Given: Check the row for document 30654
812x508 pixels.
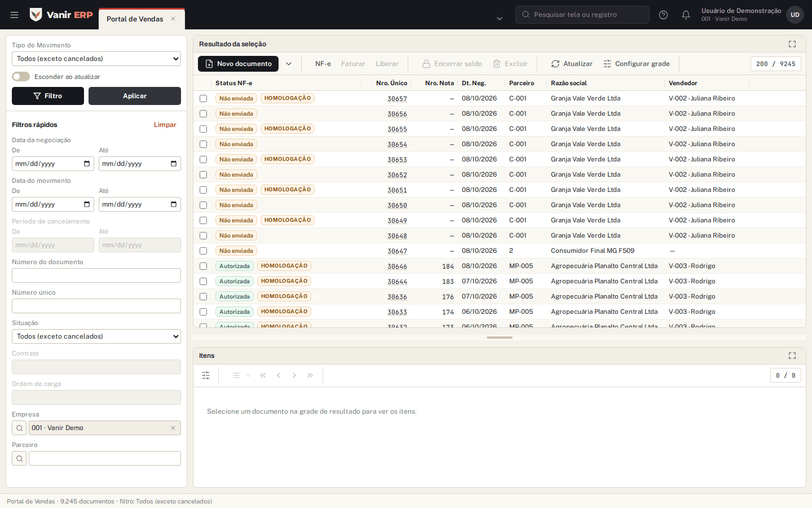Looking at the screenshot, I should (203, 144).
